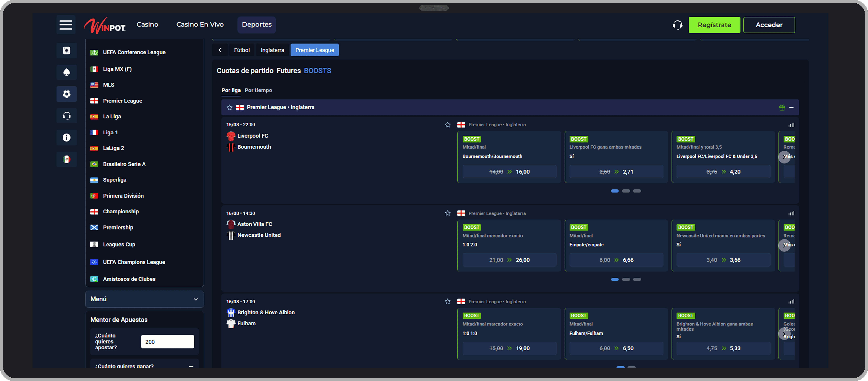Bet on Liverpool gana ambas mitades 2,71

coord(616,172)
